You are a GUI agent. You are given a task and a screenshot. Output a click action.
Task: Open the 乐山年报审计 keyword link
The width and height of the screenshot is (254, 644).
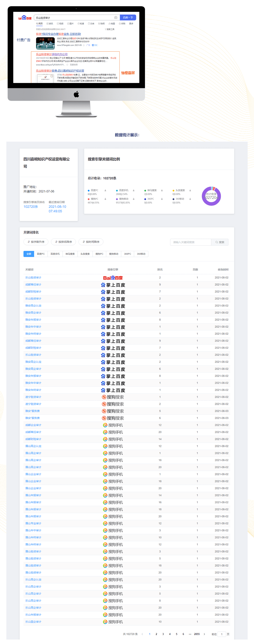tap(33, 615)
